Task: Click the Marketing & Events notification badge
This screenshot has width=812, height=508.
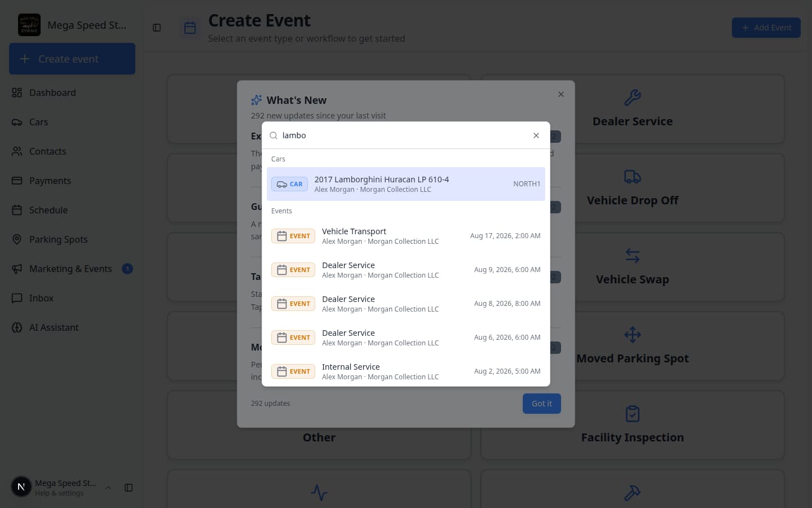Action: pyautogui.click(x=127, y=269)
